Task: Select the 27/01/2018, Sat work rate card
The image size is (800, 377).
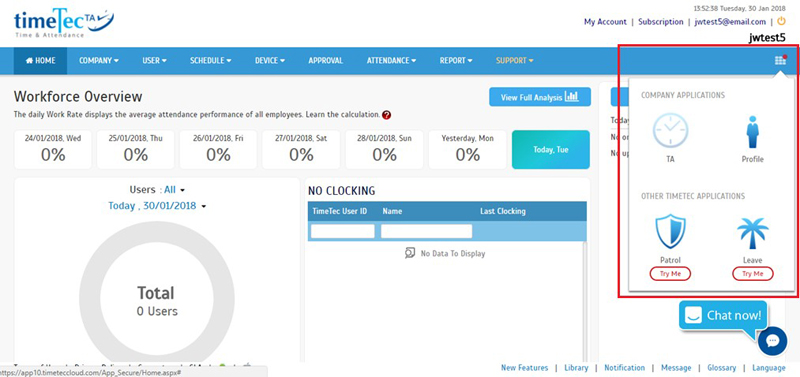Action: pos(302,149)
